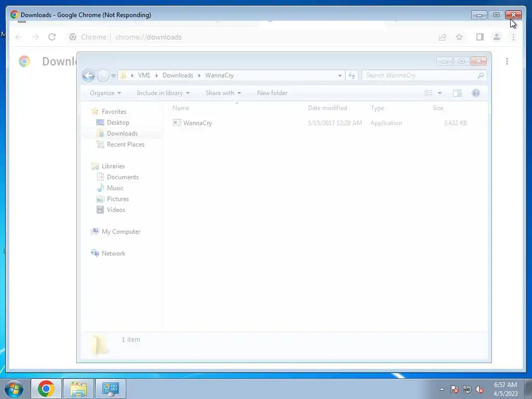This screenshot has width=532, height=399.
Task: Open Explorer help icon
Action: [476, 93]
